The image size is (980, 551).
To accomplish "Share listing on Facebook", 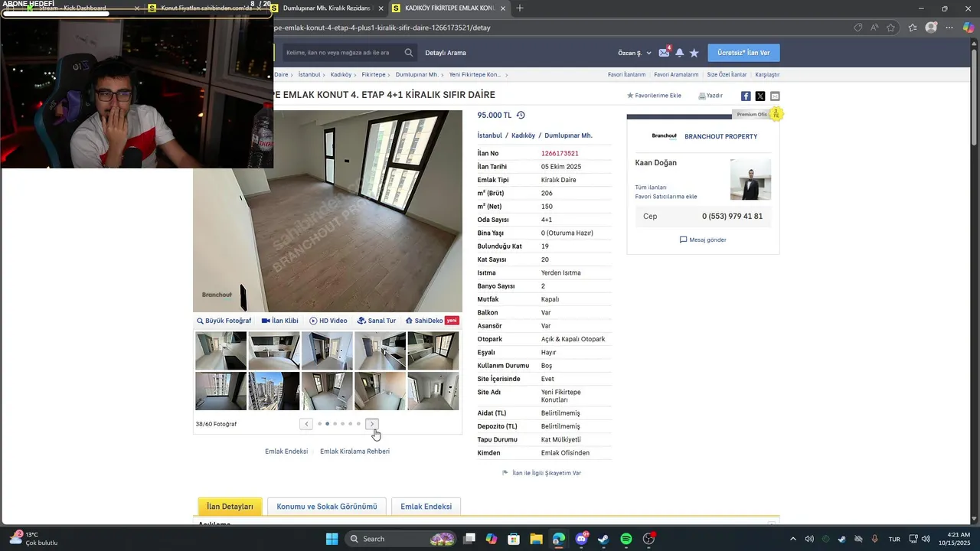I will (746, 96).
